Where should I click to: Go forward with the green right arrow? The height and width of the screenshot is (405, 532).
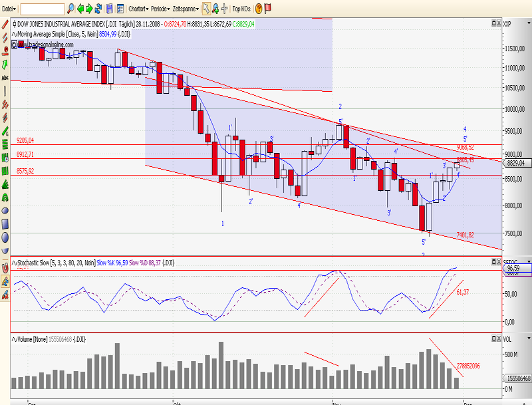pyautogui.click(x=89, y=9)
